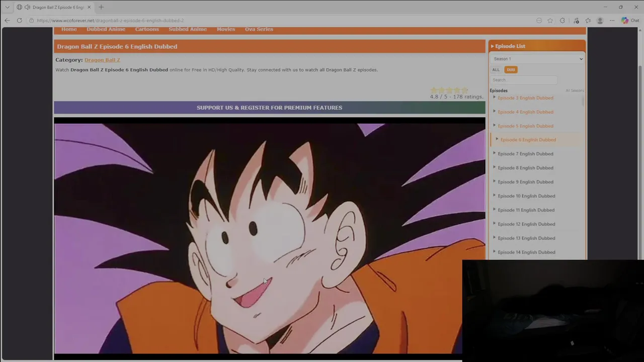Open Settings and more ellipsis menu
Image resolution: width=644 pixels, height=362 pixels.
(x=612, y=21)
